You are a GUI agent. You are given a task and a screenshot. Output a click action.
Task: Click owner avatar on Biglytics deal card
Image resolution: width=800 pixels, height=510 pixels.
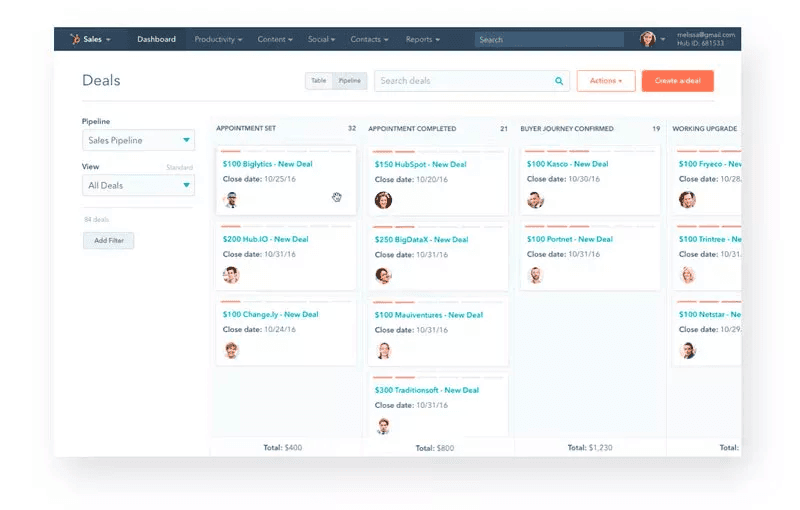[231, 199]
